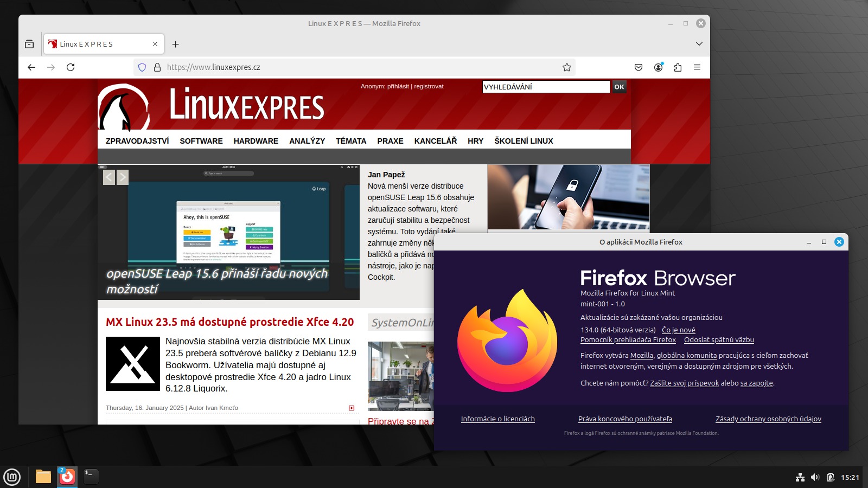Open a new tab with plus button
The height and width of the screenshot is (488, 868).
(x=175, y=44)
